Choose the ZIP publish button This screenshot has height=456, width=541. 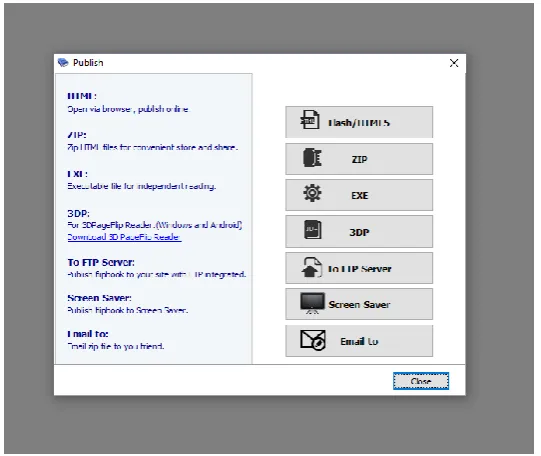tap(359, 159)
